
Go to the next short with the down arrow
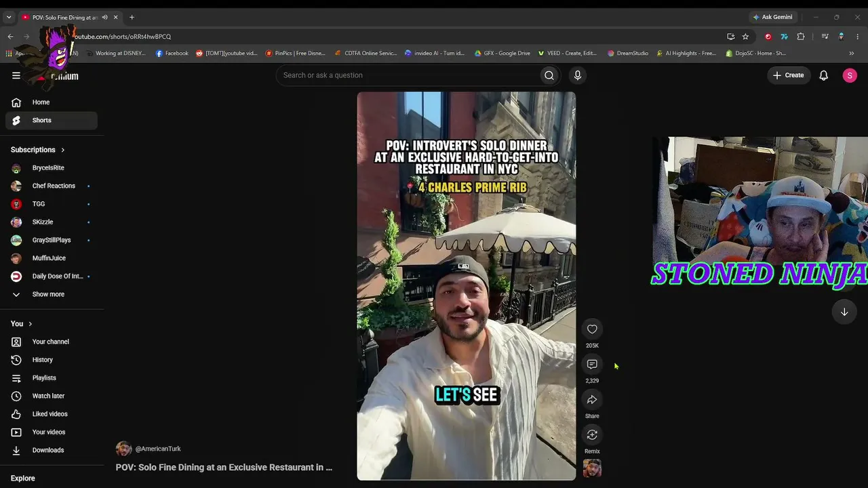click(x=844, y=312)
